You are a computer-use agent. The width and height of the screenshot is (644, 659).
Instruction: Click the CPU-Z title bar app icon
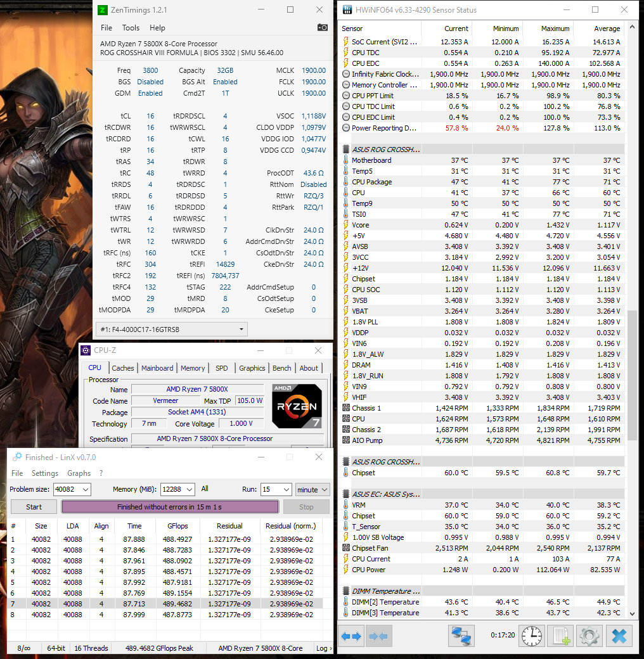click(x=86, y=350)
